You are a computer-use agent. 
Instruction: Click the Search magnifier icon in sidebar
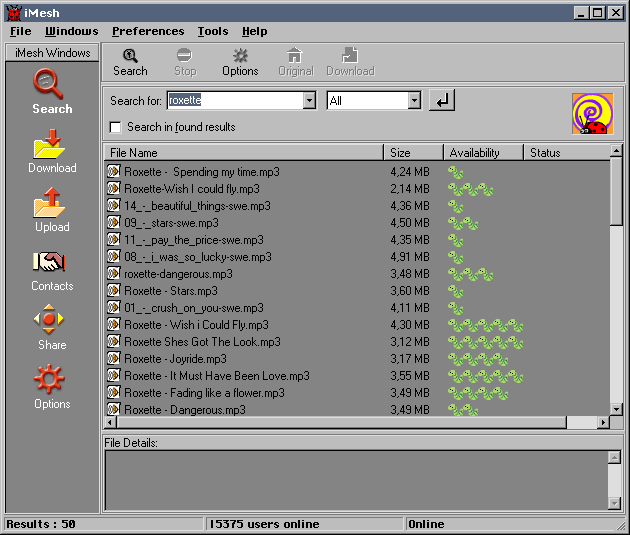[49, 84]
